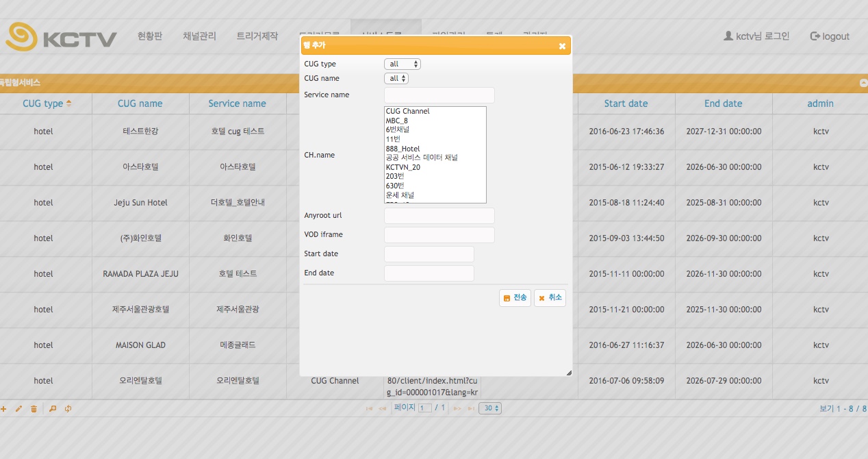868x459 pixels.
Task: Sort by CUG name column
Action: pyautogui.click(x=140, y=103)
